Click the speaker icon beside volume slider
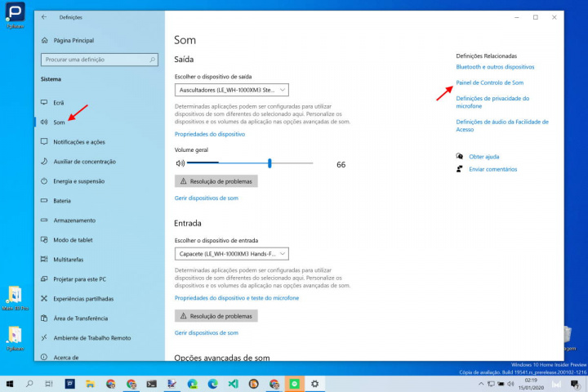Image resolution: width=588 pixels, height=392 pixels. (x=180, y=164)
